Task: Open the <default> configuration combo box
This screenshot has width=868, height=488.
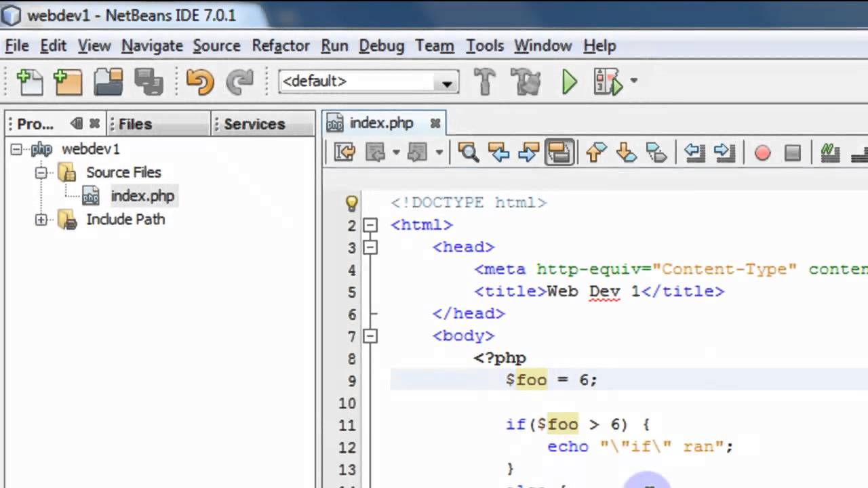Action: [368, 82]
